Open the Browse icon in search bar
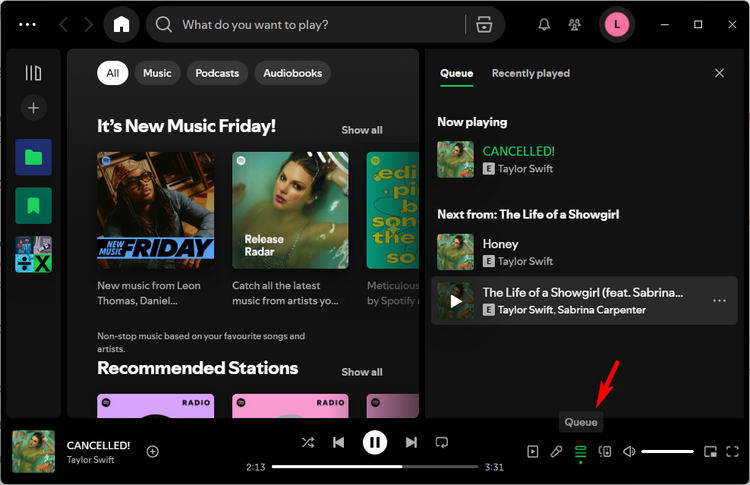Viewport: 750px width, 485px height. pos(484,24)
